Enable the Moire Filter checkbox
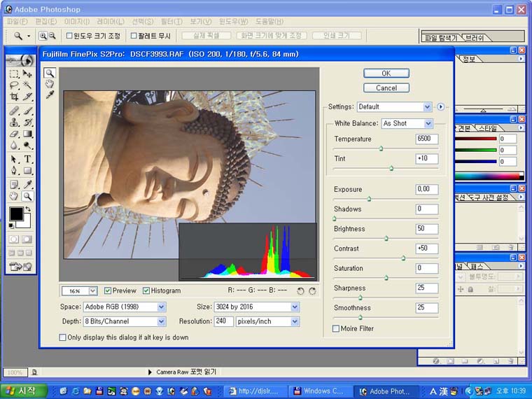The height and width of the screenshot is (399, 532). tap(336, 328)
